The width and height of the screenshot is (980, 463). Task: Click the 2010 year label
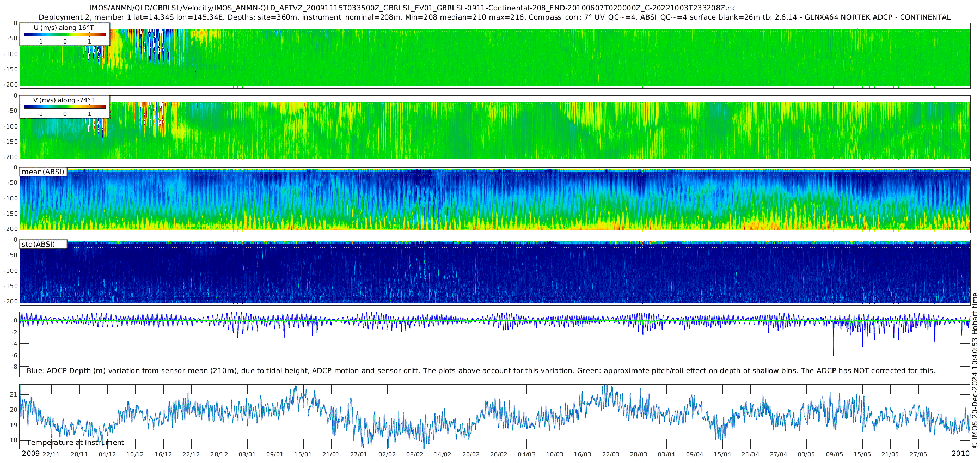(960, 454)
